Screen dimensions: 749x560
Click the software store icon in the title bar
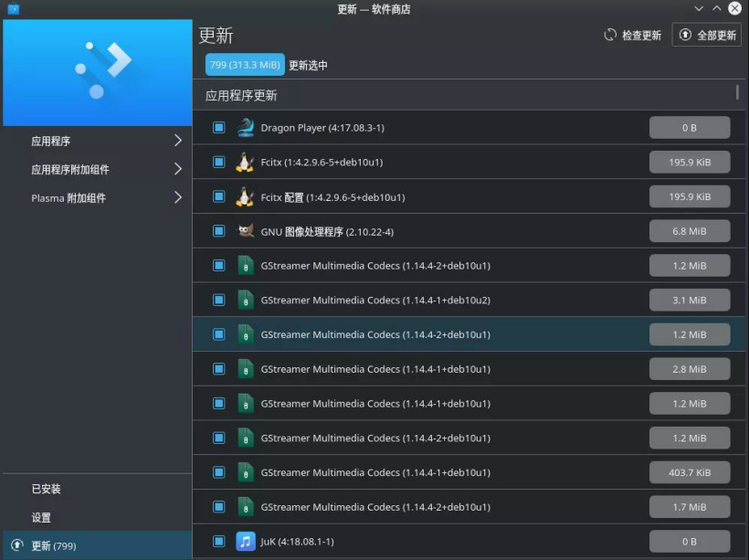coord(14,9)
